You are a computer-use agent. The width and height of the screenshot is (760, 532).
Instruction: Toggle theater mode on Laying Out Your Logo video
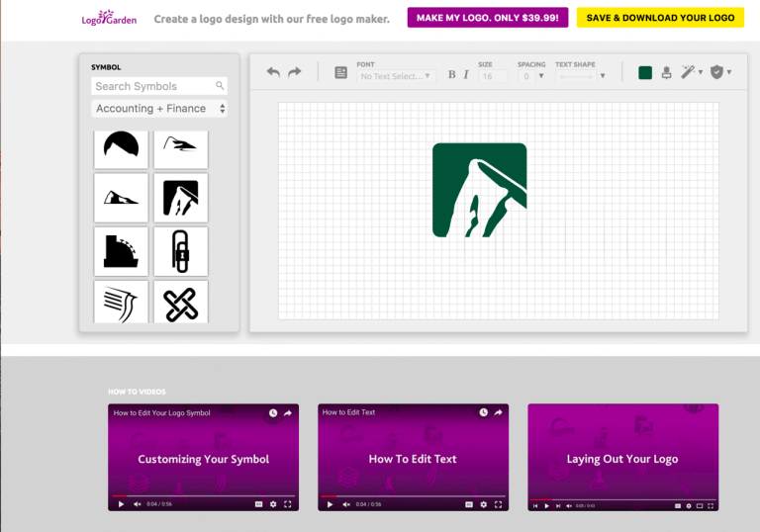point(700,506)
